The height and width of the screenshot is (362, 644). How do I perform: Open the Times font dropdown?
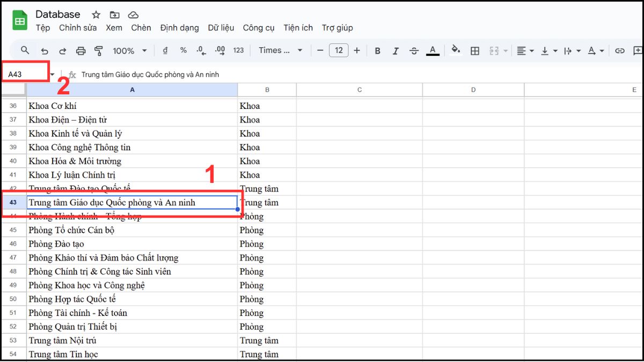[276, 50]
